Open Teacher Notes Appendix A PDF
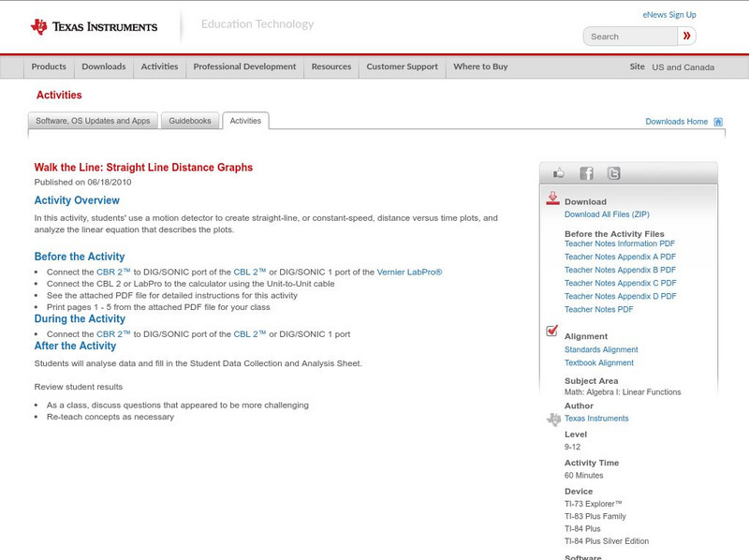The width and height of the screenshot is (749, 560). pyautogui.click(x=620, y=258)
